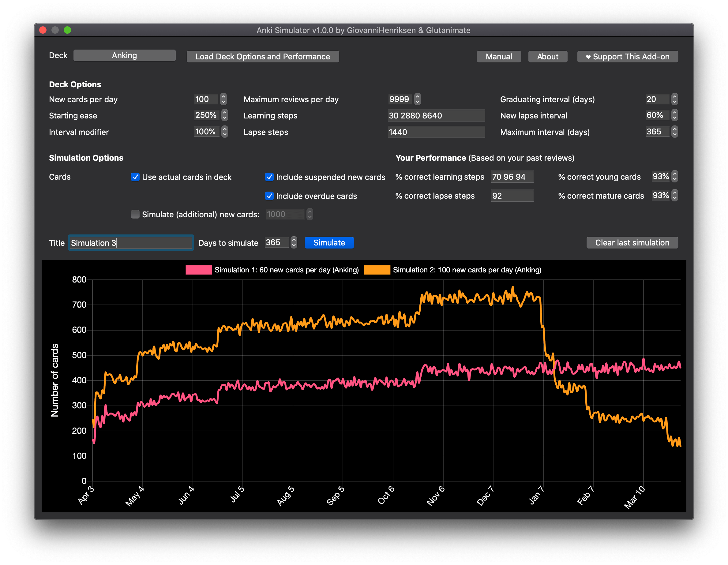The image size is (728, 565).
Task: Click the Maximum interval days stepper
Action: [674, 132]
